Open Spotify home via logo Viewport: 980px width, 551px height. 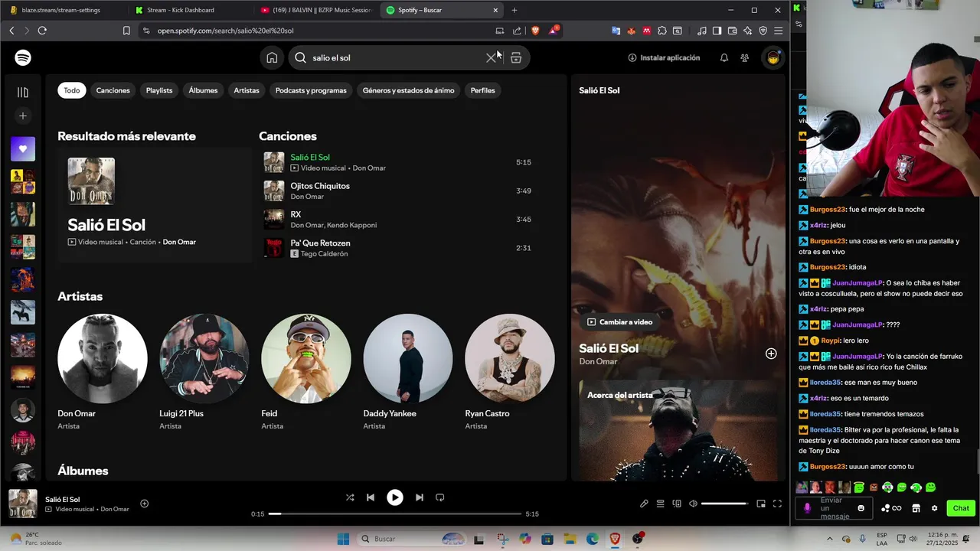23,57
